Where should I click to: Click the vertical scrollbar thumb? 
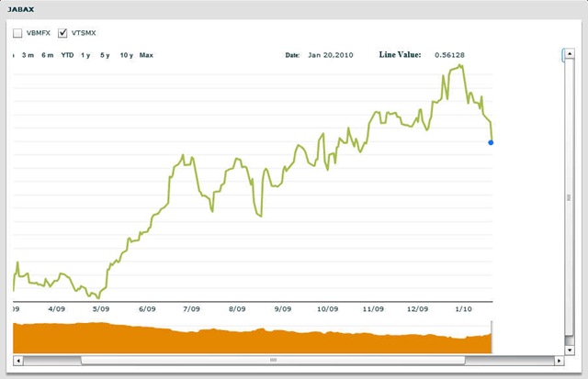coord(570,197)
